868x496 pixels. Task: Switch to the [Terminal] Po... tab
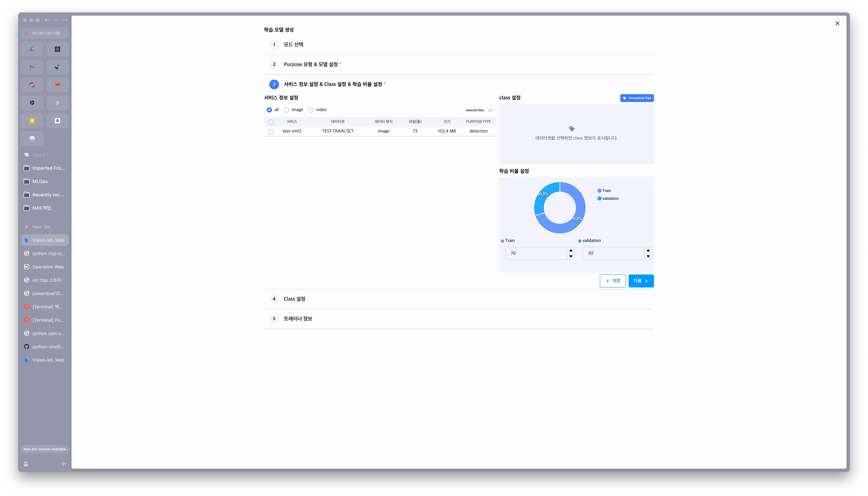pyautogui.click(x=45, y=320)
